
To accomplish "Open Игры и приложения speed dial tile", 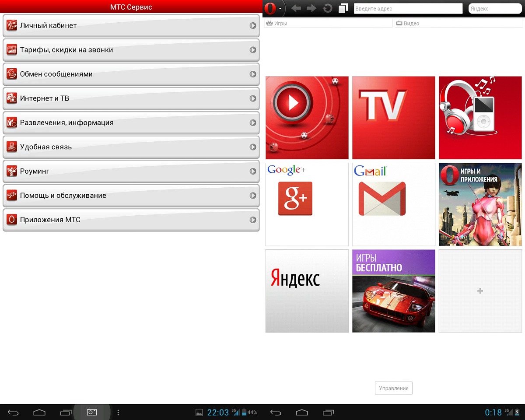I will pyautogui.click(x=480, y=204).
